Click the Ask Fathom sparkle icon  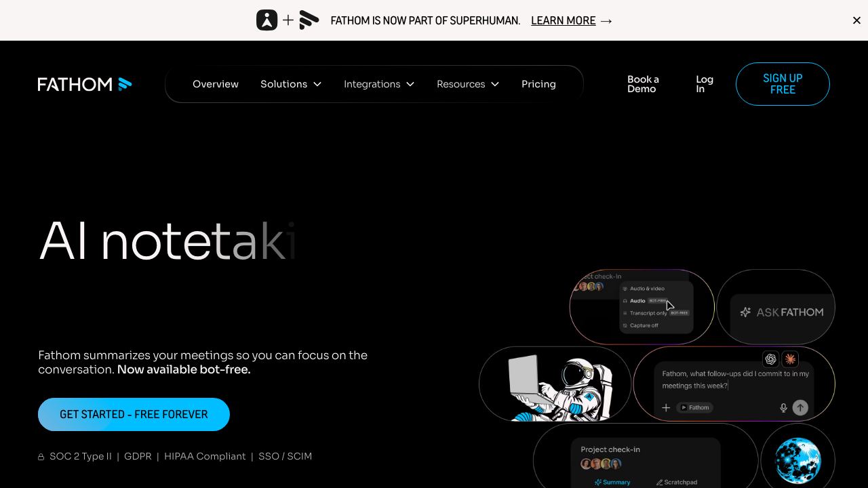point(745,312)
